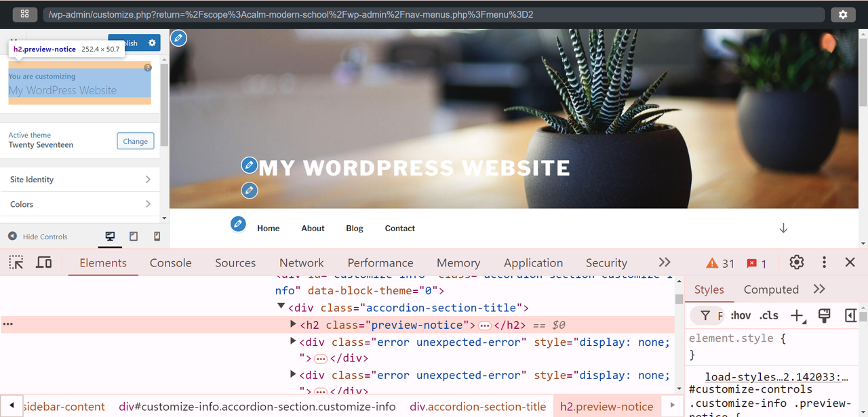Click the customize.php address bar
The width and height of the screenshot is (868, 417).
pyautogui.click(x=433, y=14)
